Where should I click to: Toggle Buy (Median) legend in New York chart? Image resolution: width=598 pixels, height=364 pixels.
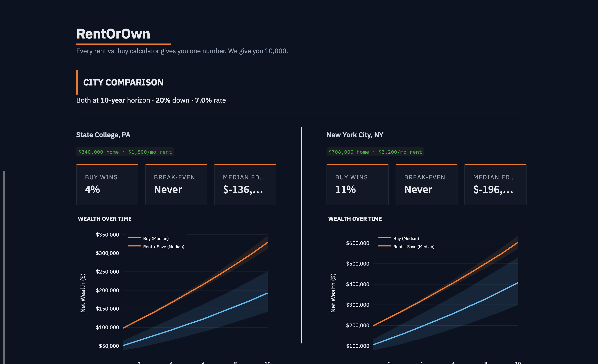(406, 238)
